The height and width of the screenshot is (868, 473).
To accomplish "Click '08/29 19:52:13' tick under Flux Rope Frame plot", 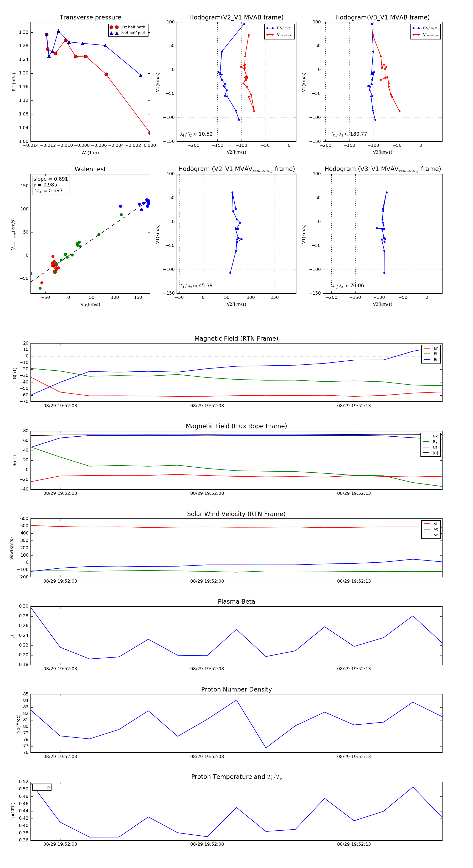I will click(x=354, y=493).
